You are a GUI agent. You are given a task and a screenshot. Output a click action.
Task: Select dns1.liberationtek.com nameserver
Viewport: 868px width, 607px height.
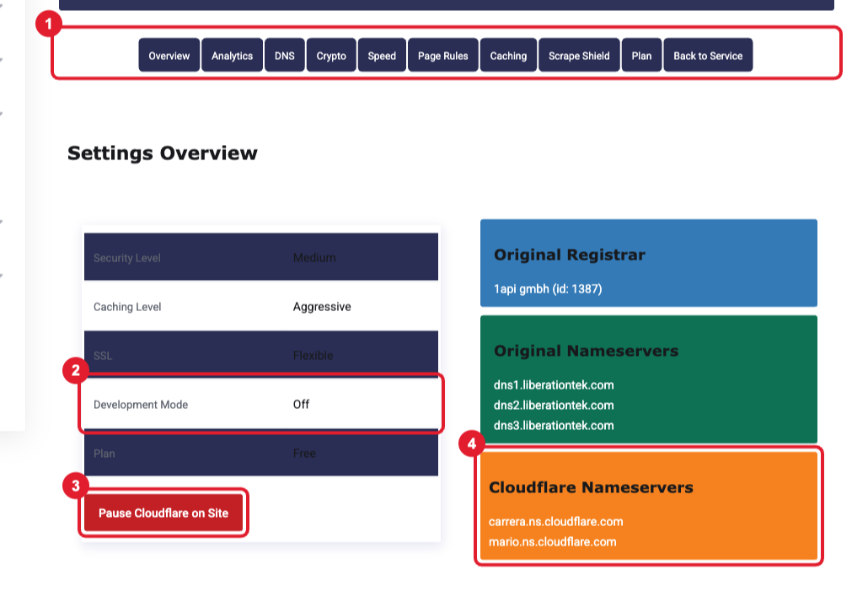pos(554,385)
